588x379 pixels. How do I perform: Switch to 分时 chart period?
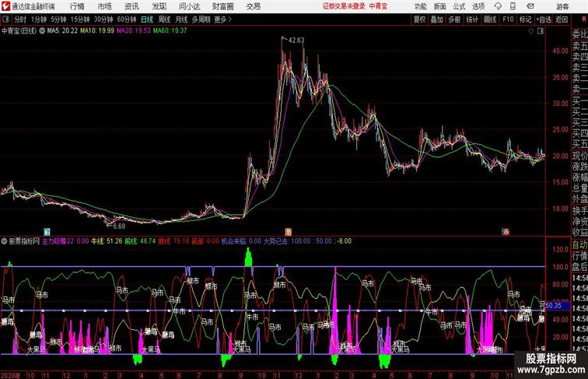pyautogui.click(x=20, y=19)
